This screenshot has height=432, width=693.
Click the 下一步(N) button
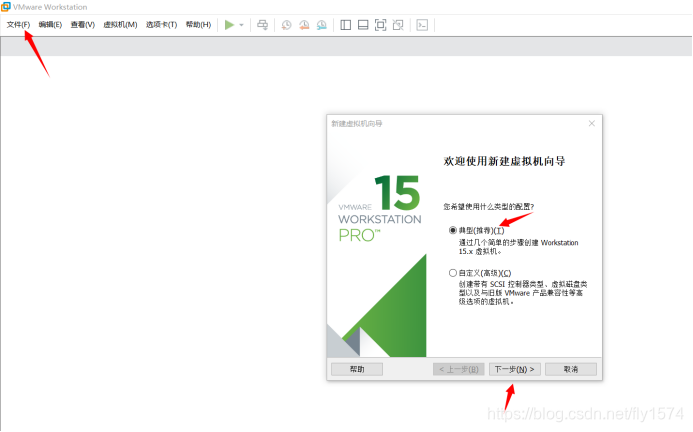click(x=514, y=369)
